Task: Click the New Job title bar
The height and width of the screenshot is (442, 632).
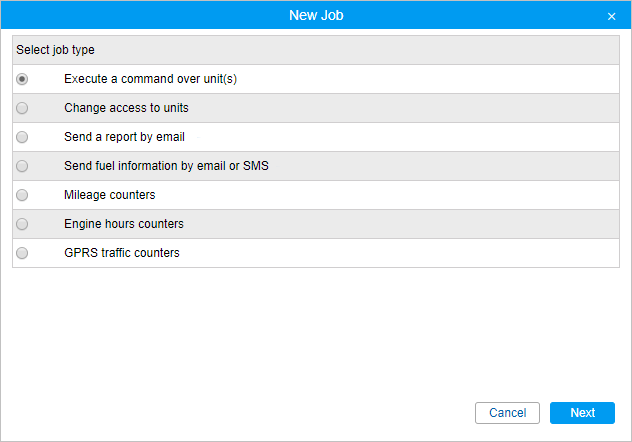Action: click(x=316, y=15)
